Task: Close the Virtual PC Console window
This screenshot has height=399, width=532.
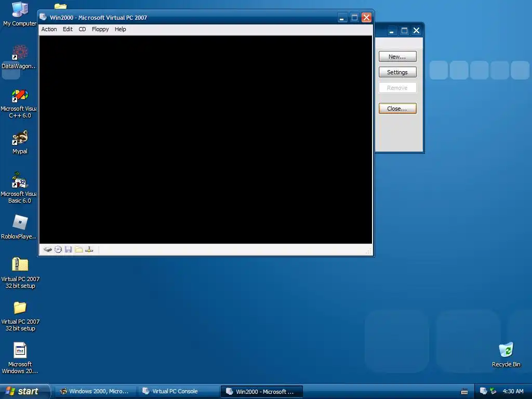Action: point(416,31)
